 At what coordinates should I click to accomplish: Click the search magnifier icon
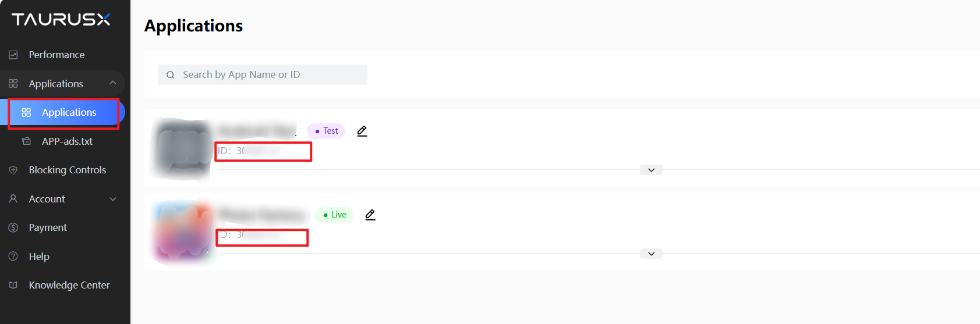171,75
